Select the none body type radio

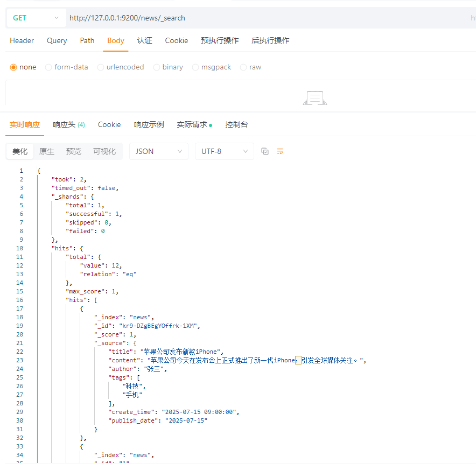[x=23, y=67]
